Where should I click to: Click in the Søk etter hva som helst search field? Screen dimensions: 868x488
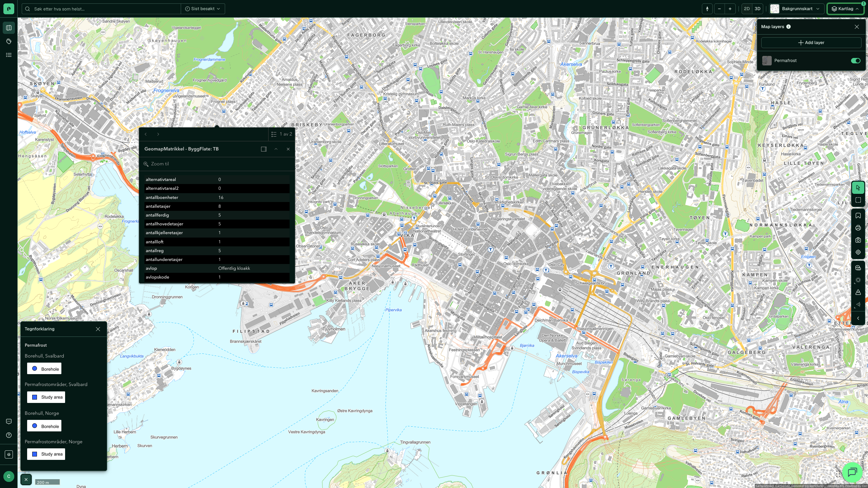(x=102, y=9)
